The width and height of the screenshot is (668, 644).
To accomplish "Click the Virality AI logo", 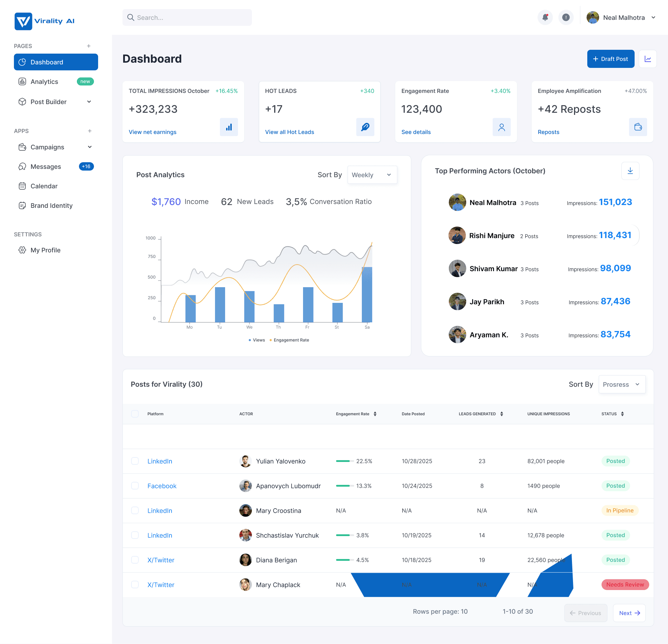I will pos(44,21).
